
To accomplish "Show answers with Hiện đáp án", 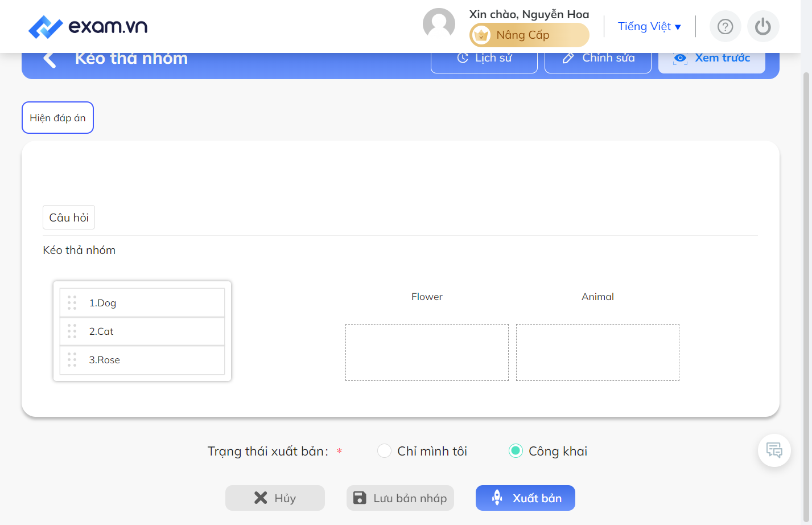I will click(57, 118).
